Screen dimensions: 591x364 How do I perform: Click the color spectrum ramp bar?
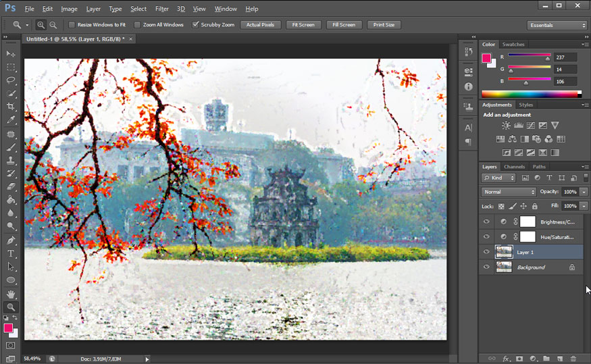pos(530,94)
